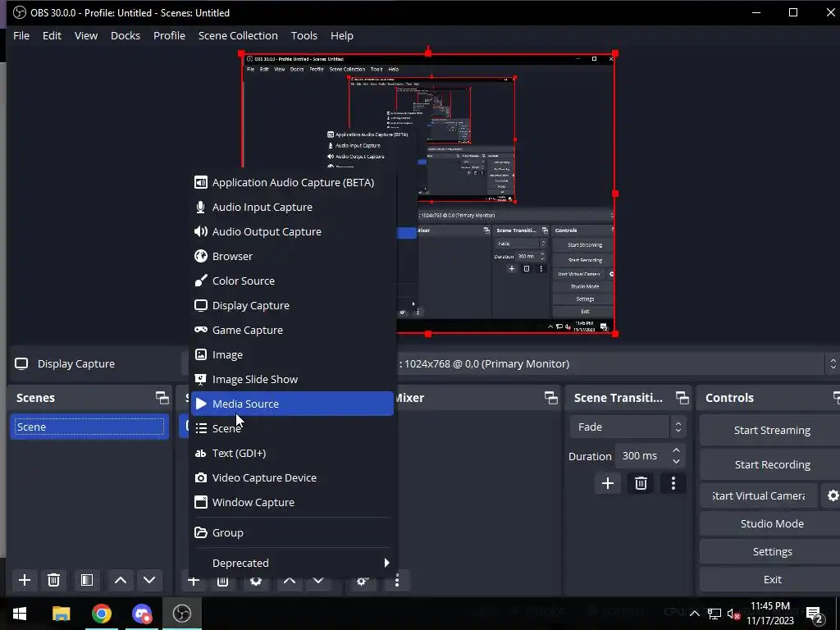The width and height of the screenshot is (840, 630).
Task: Move selected source up in the list
Action: pos(290,582)
